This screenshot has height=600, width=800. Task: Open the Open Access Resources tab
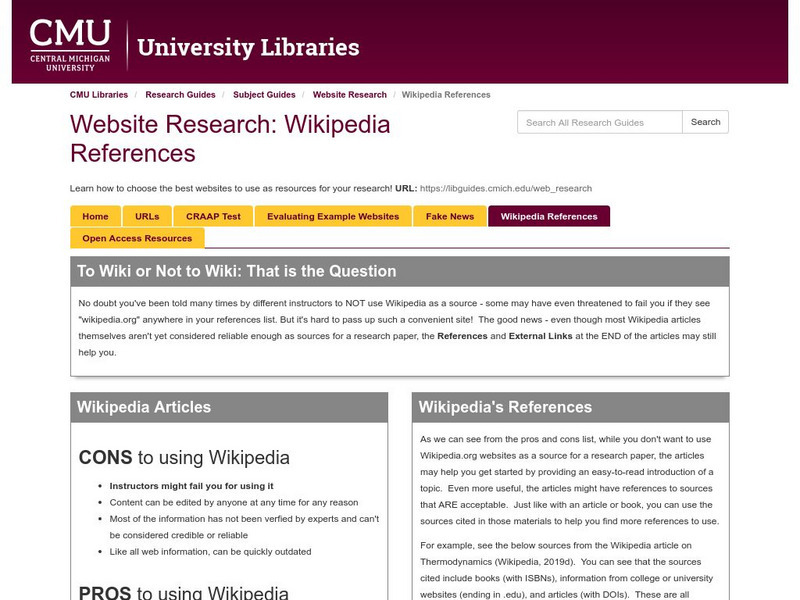coord(137,238)
